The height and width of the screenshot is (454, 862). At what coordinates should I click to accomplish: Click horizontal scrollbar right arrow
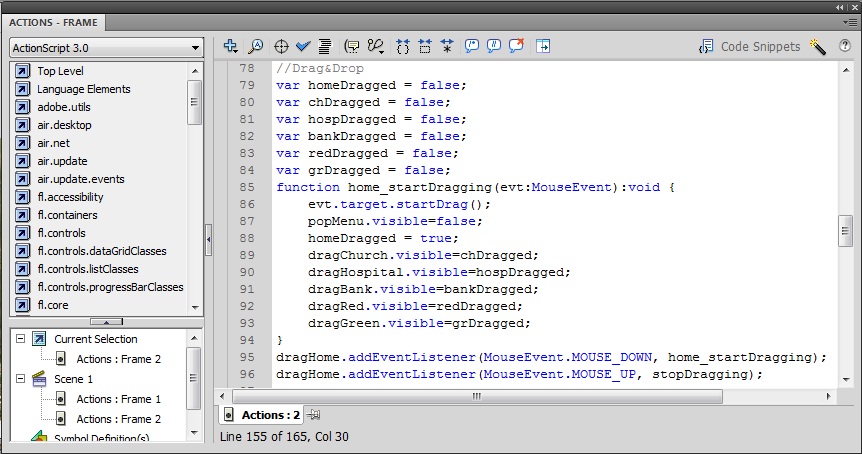pos(828,396)
